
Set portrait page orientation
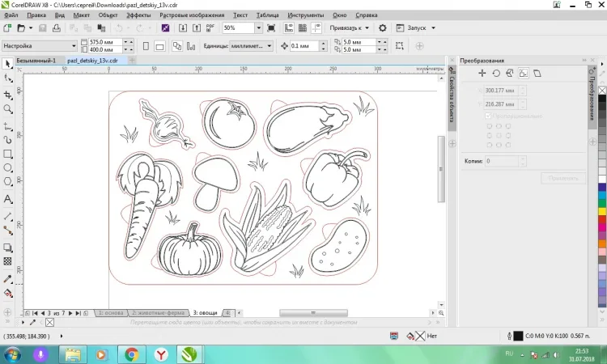pyautogui.click(x=146, y=46)
